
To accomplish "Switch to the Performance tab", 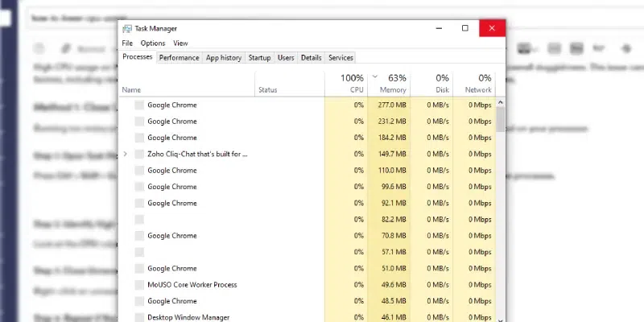I will pyautogui.click(x=179, y=58).
